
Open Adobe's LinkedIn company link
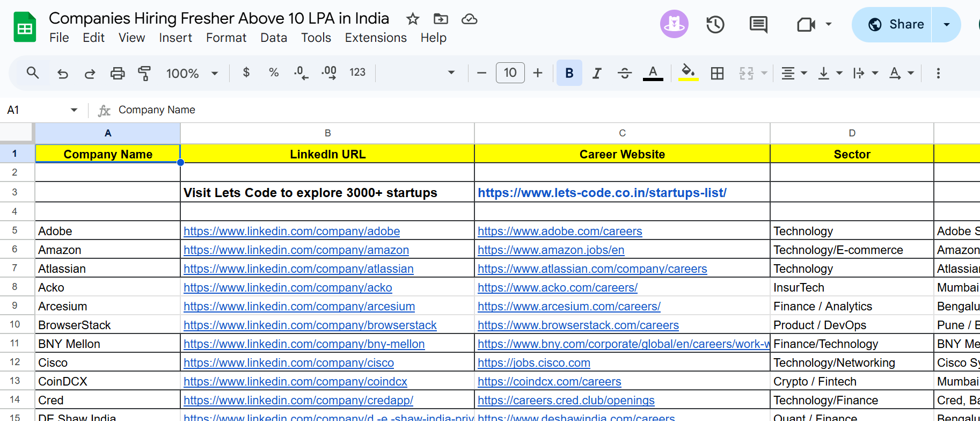tap(292, 231)
